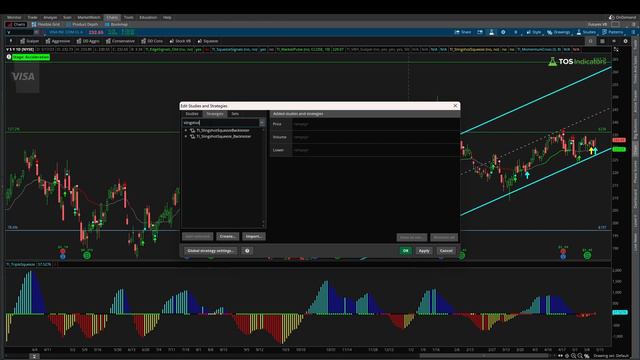The width and height of the screenshot is (640, 360).
Task: Select the Product Depth sub-tab
Action: coord(82,24)
